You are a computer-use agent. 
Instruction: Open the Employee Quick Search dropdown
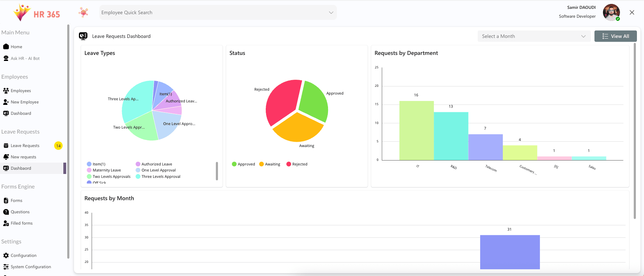218,12
